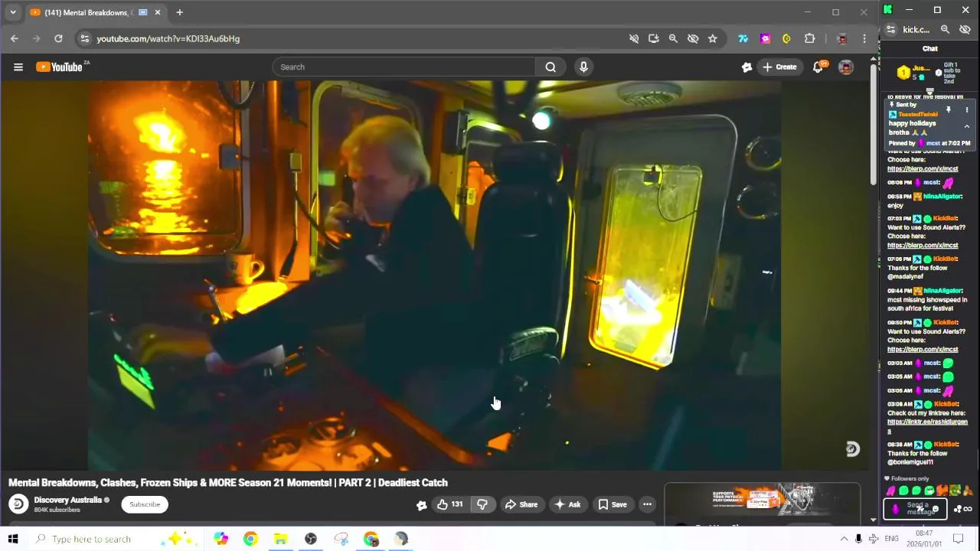Click the crossed-eye icon in Kick window
The image size is (980, 551).
pos(965,29)
